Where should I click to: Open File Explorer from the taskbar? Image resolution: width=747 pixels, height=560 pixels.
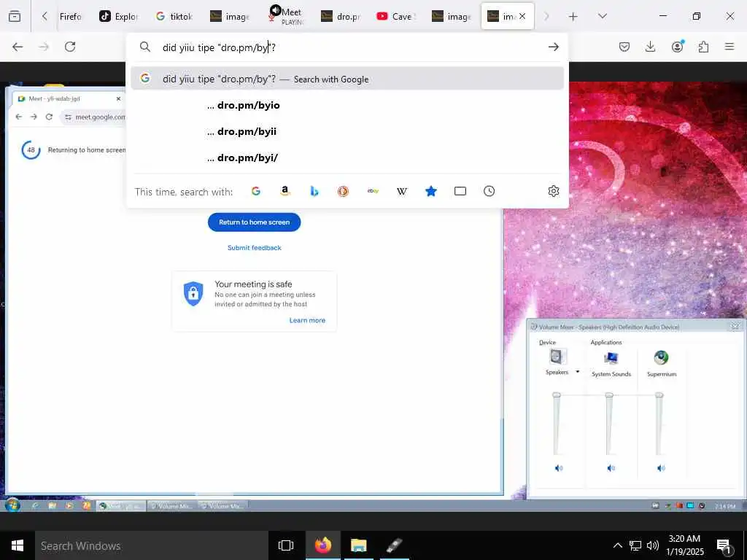(x=358, y=545)
